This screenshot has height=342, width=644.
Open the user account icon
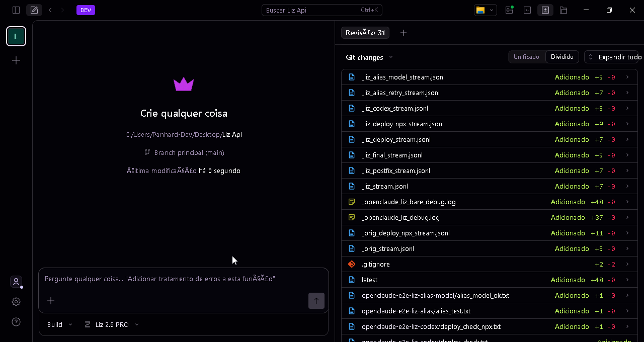click(16, 282)
